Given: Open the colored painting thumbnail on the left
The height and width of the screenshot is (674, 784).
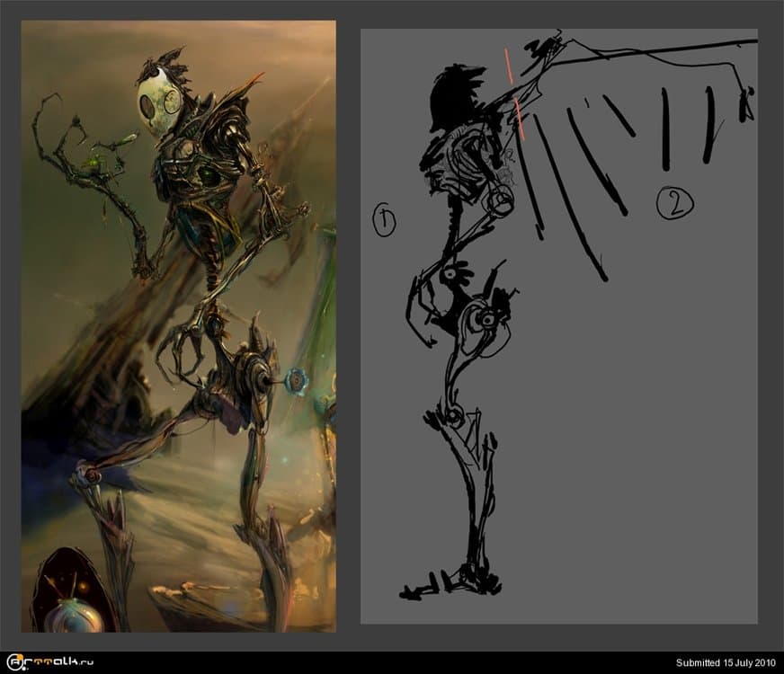Looking at the screenshot, I should 178,325.
